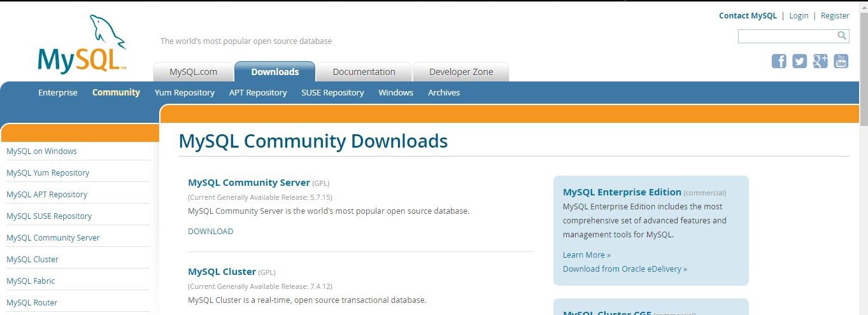Open the MySQL Cluster heading link
The height and width of the screenshot is (315, 868).
pos(222,271)
